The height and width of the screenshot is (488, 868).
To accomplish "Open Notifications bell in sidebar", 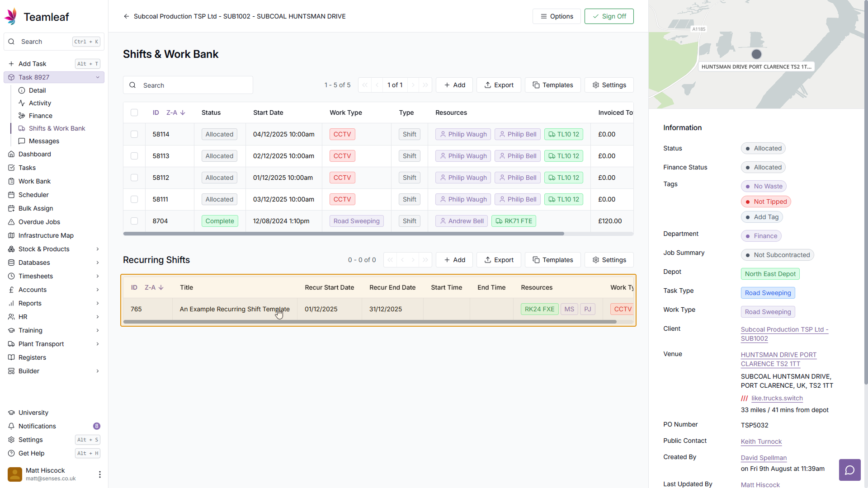I will pos(37,426).
